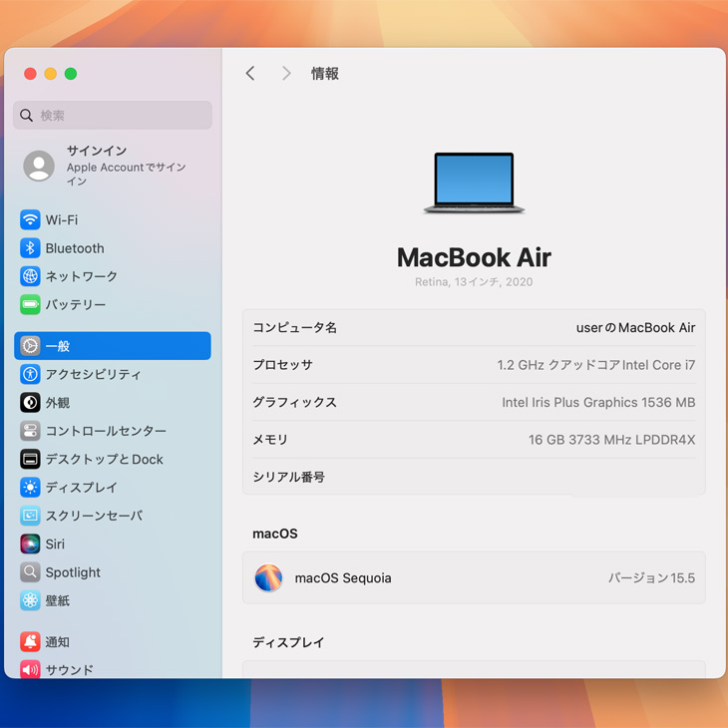Select the 一般 gear icon
This screenshot has height=728, width=728.
tap(30, 346)
